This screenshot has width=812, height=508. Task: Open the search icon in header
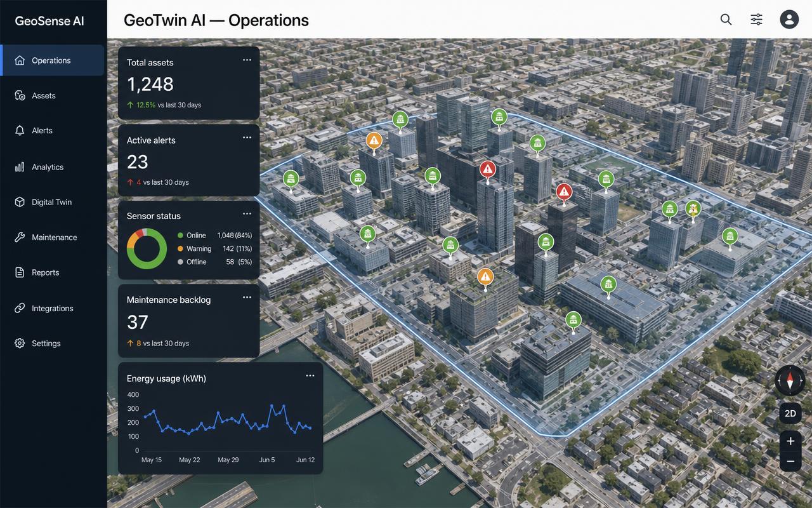(x=726, y=20)
